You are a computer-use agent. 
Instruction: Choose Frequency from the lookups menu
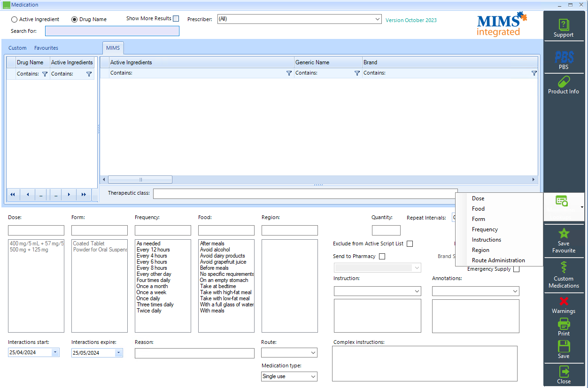pos(485,229)
